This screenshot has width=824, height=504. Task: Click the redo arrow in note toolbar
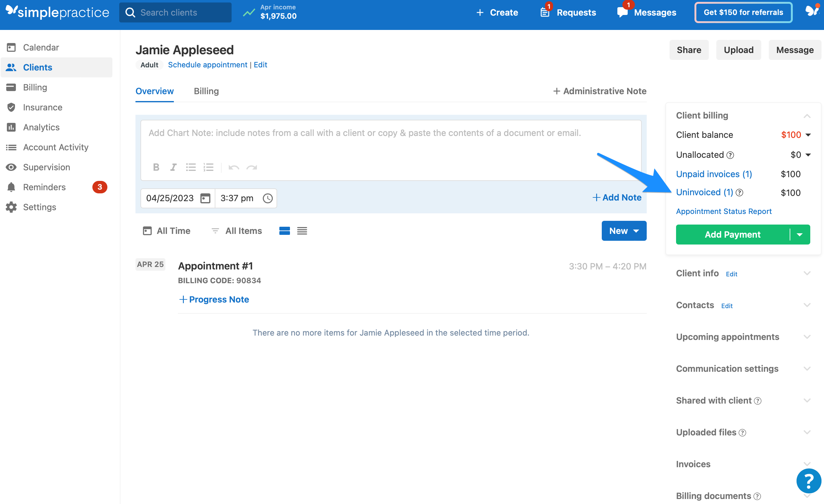tap(252, 167)
